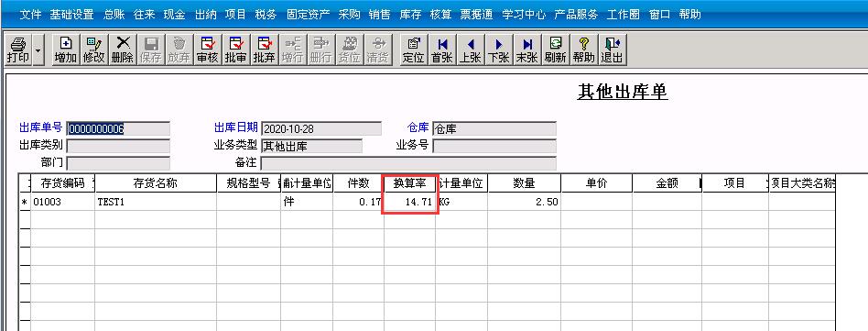Open the 销售 menu
This screenshot has width=868, height=331.
[379, 15]
